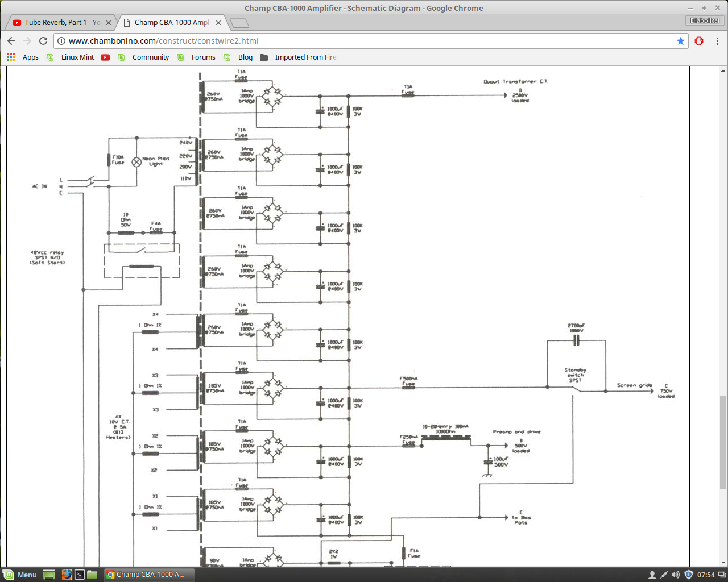The image size is (728, 582).
Task: Open the red O extension icon
Action: click(x=699, y=41)
